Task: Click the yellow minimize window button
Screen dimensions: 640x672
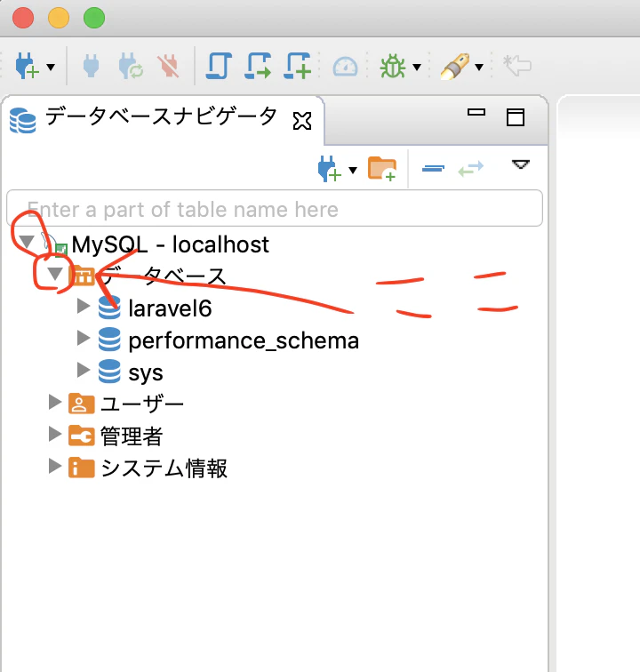Action: 59,18
